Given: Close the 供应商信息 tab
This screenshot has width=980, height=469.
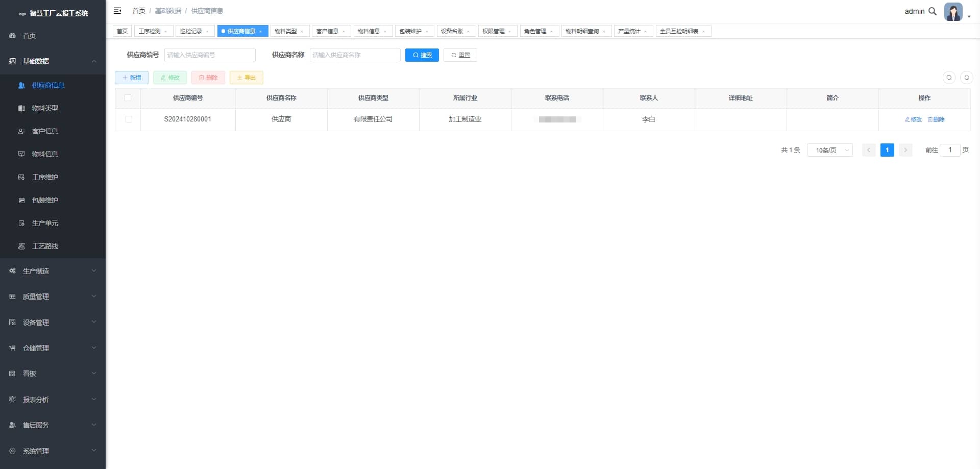Looking at the screenshot, I should coord(261,32).
